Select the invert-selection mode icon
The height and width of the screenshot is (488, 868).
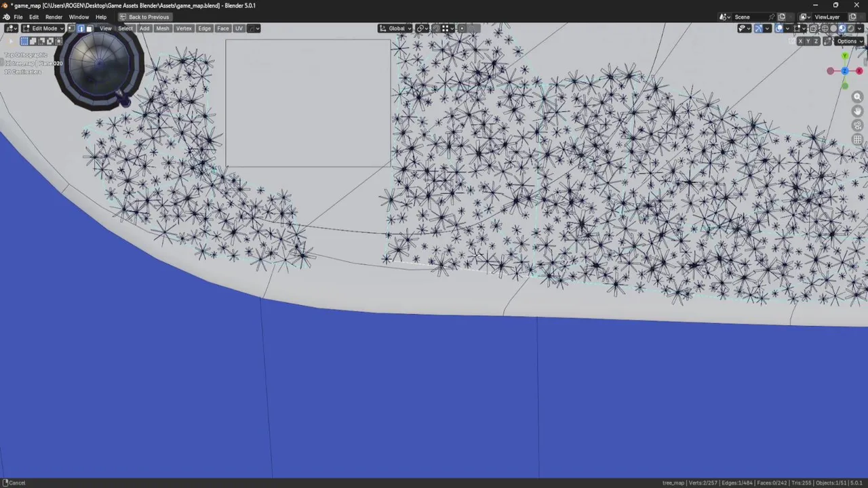coord(50,41)
